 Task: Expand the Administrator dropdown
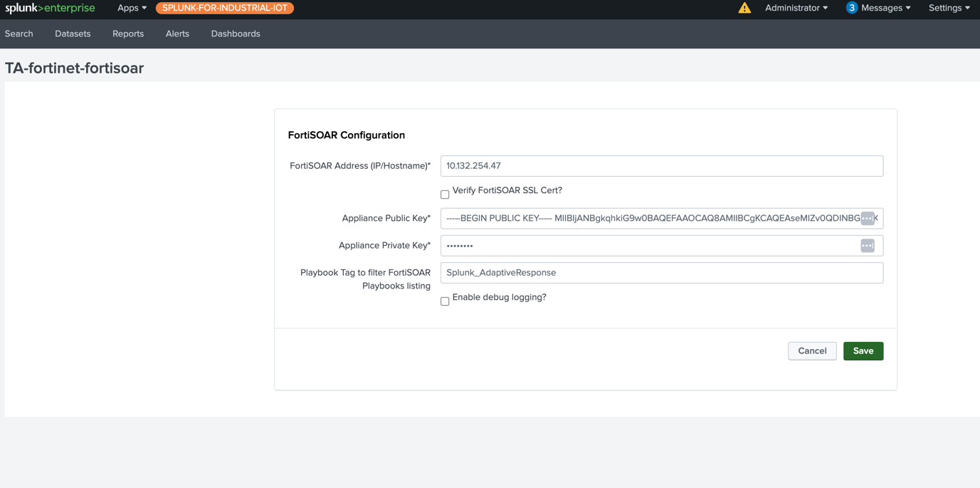(796, 8)
